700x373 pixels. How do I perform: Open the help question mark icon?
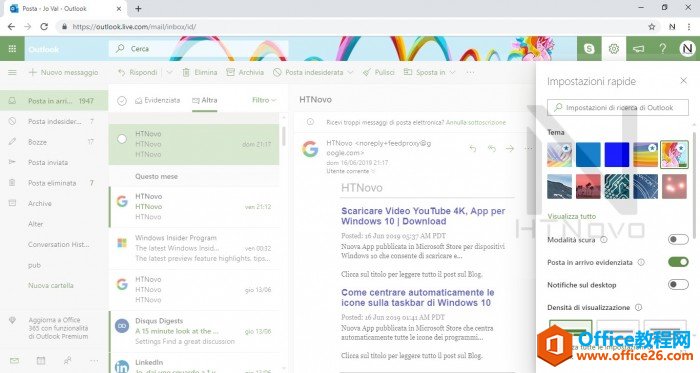663,49
